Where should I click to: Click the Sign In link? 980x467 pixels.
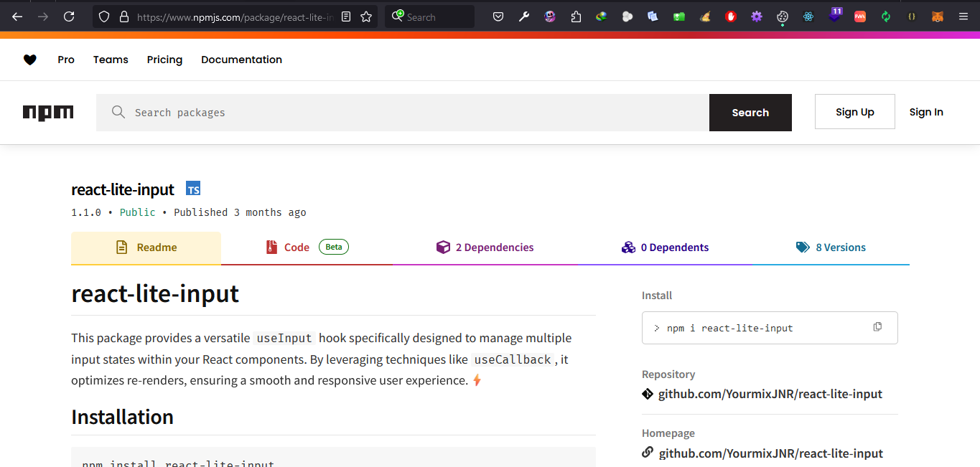(x=926, y=112)
